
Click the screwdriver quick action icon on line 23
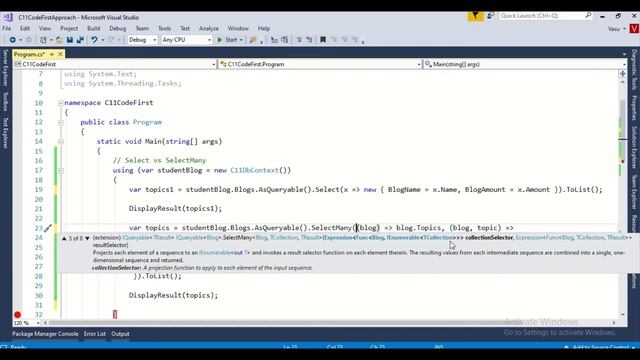click(x=47, y=228)
